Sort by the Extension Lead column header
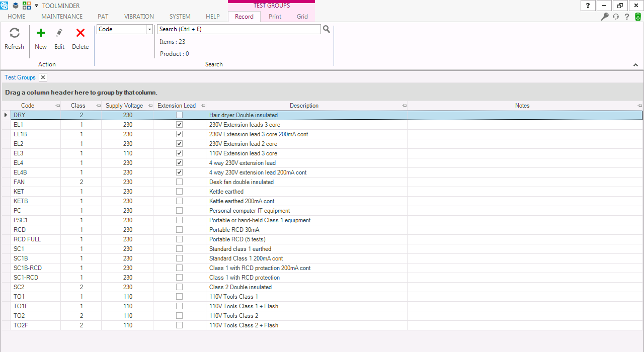The width and height of the screenshot is (644, 352). coord(177,106)
